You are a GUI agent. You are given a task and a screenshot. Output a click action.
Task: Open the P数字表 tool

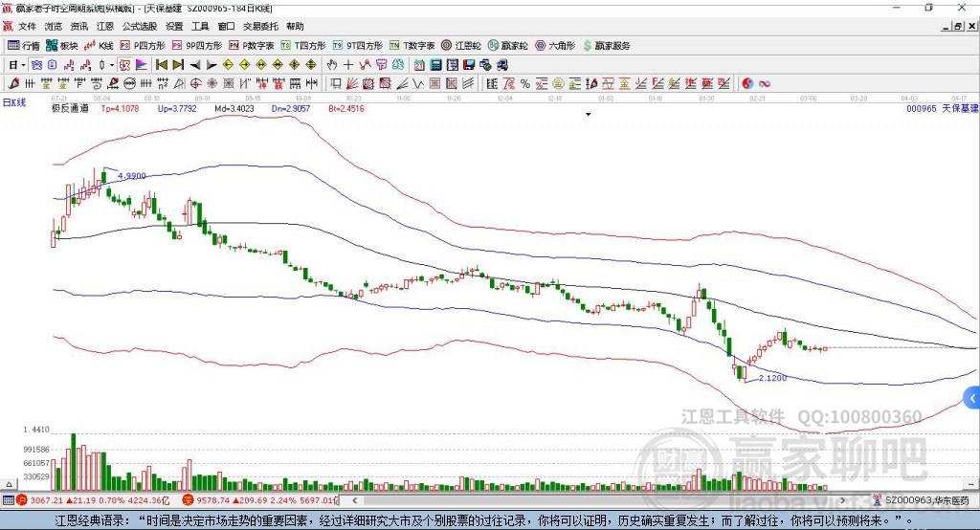(252, 46)
